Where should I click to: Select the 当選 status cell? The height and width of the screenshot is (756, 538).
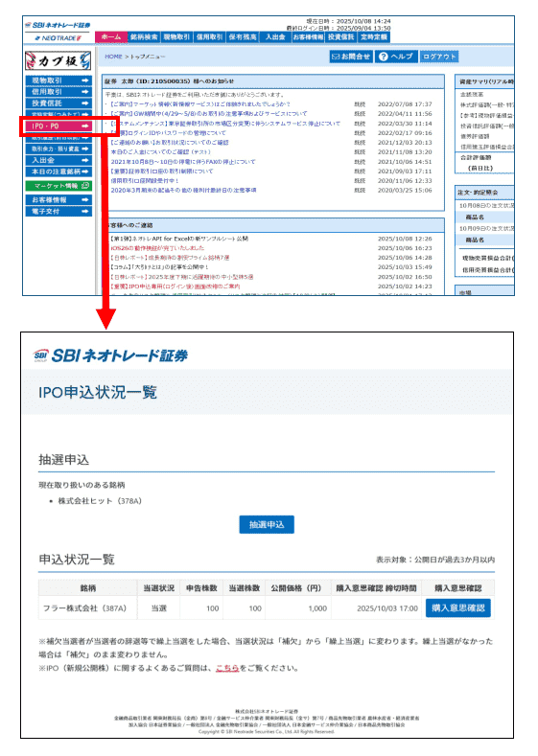click(x=159, y=608)
